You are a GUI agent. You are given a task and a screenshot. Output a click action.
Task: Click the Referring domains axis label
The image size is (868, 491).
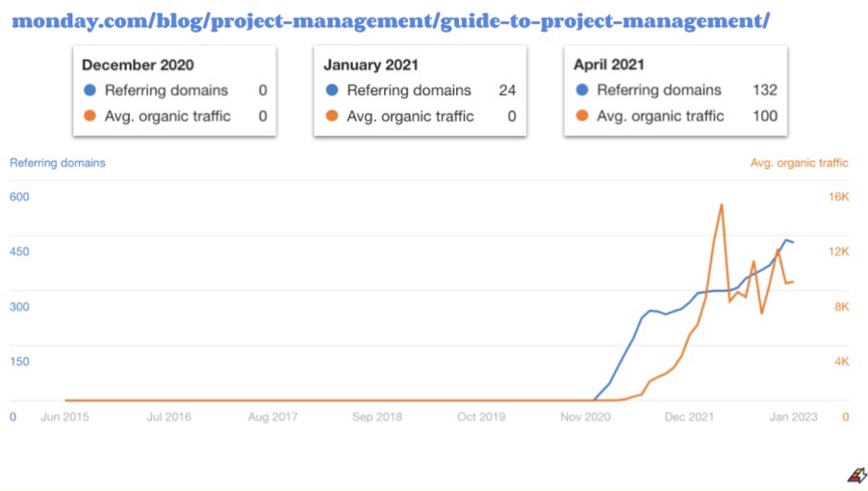pyautogui.click(x=58, y=163)
